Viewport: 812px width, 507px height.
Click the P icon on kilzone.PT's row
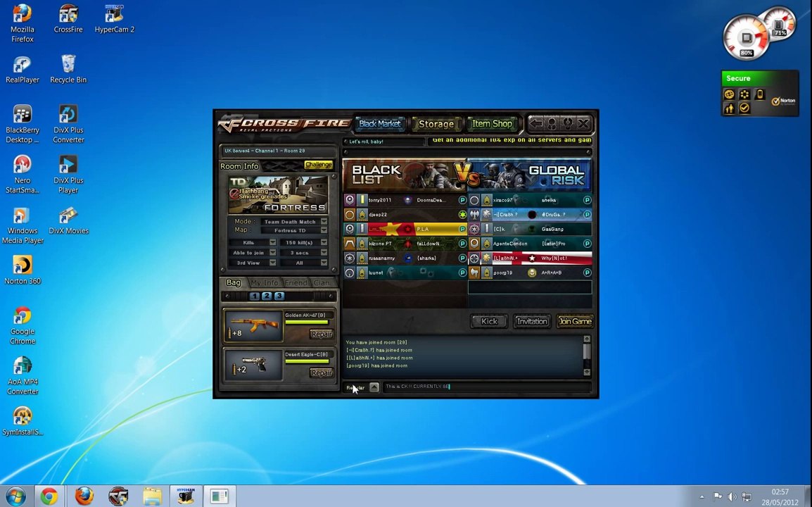(462, 244)
